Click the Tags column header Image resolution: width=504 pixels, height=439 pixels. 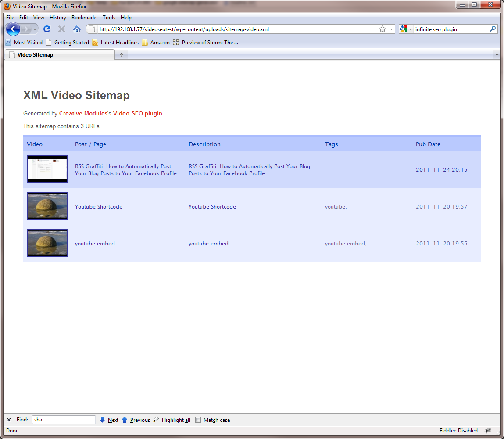[331, 144]
